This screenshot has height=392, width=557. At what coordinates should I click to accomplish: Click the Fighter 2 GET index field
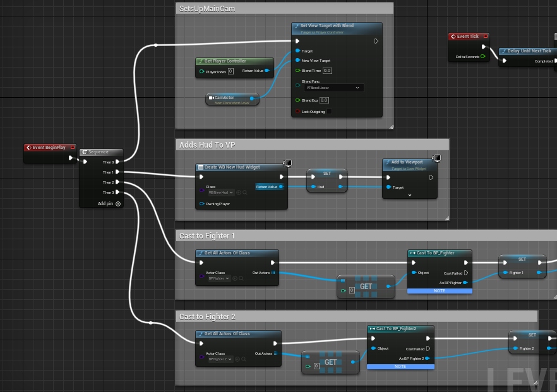(316, 365)
